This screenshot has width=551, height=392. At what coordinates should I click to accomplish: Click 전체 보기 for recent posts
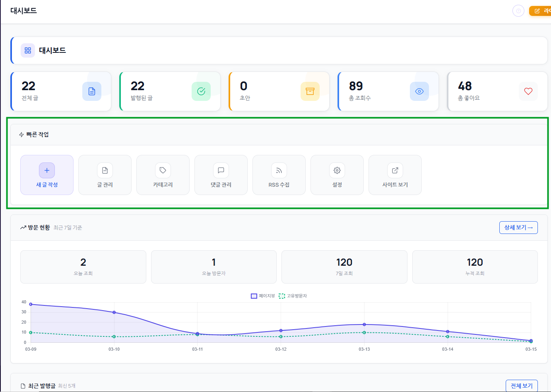click(x=522, y=386)
